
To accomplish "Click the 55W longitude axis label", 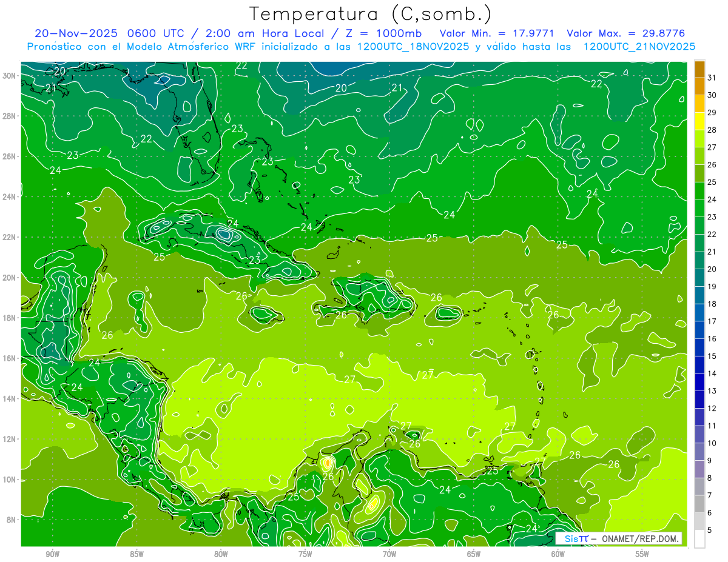I will 642,554.
